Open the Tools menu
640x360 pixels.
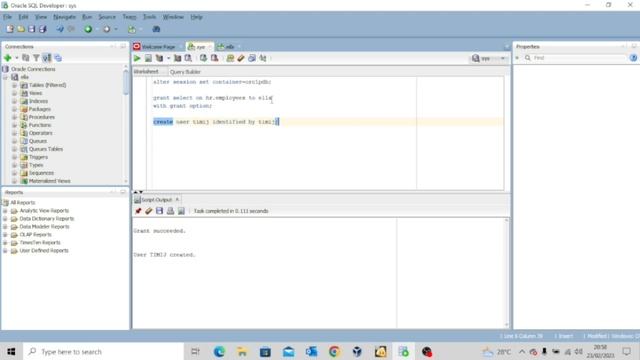[149, 17]
